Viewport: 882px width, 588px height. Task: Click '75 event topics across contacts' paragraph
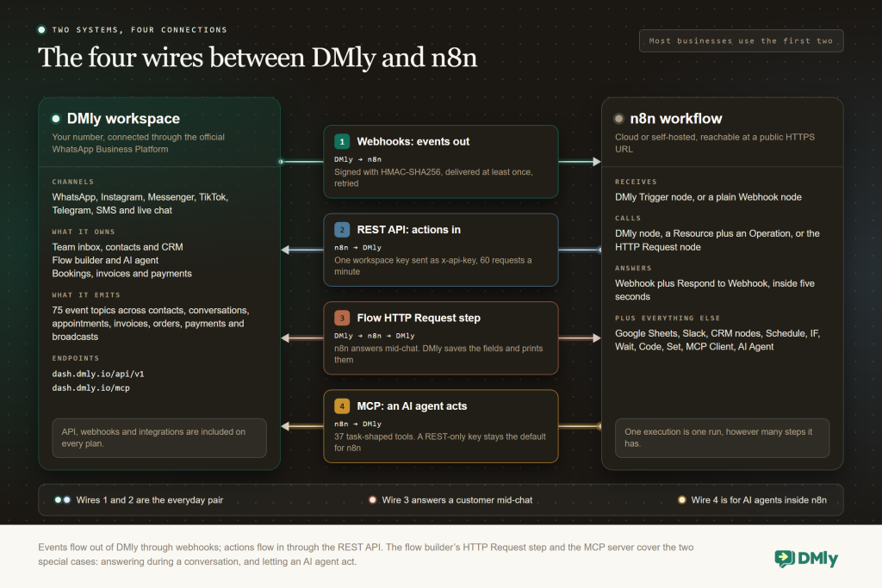pyautogui.click(x=151, y=324)
